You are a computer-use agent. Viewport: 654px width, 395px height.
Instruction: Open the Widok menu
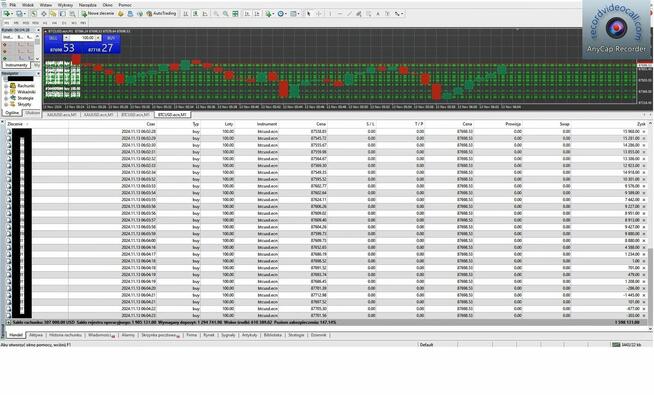pos(28,5)
